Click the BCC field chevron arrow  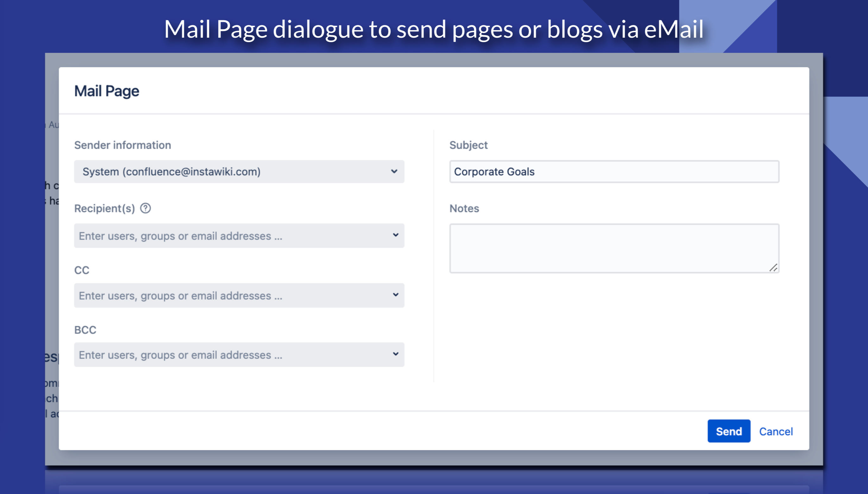(x=395, y=354)
